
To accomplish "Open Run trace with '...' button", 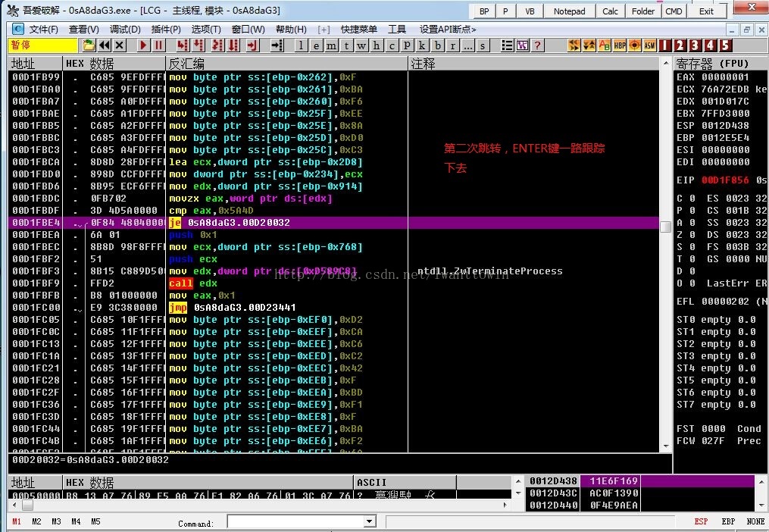I will point(468,45).
